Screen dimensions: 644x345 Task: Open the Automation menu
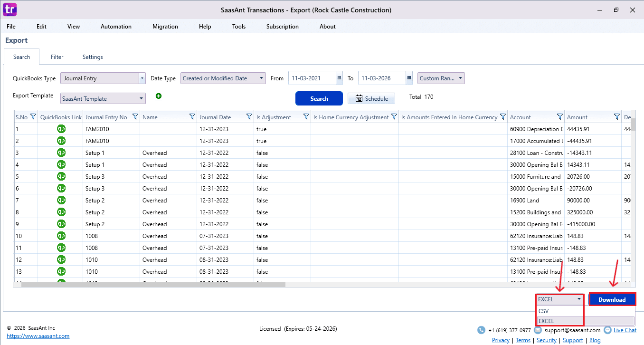(116, 27)
